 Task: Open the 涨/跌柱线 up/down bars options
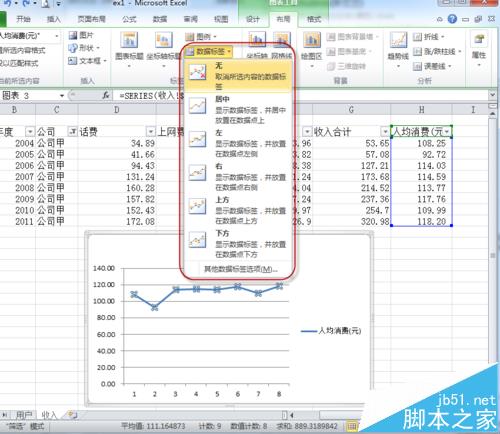(x=437, y=51)
